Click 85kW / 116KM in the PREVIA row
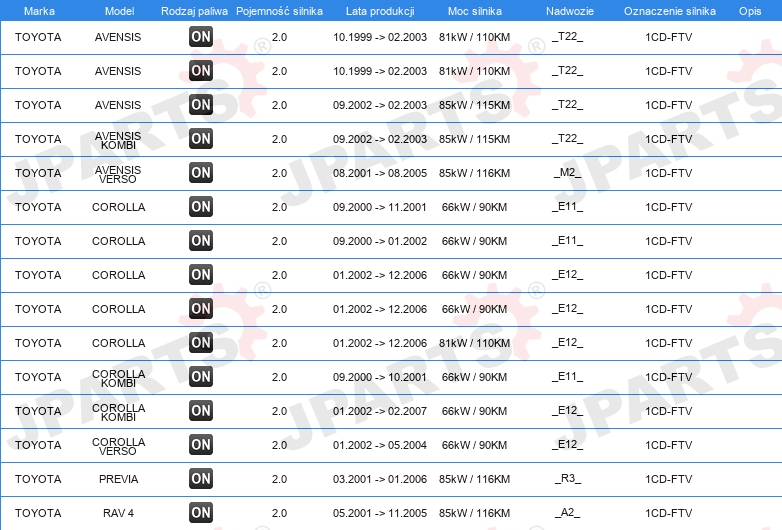Image resolution: width=782 pixels, height=530 pixels. click(x=474, y=479)
